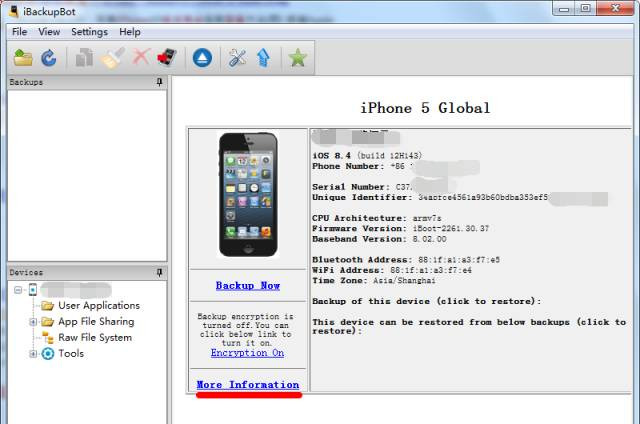Screen dimensions: 640x424
Task: Click the Serial Number label
Action: click(x=351, y=187)
